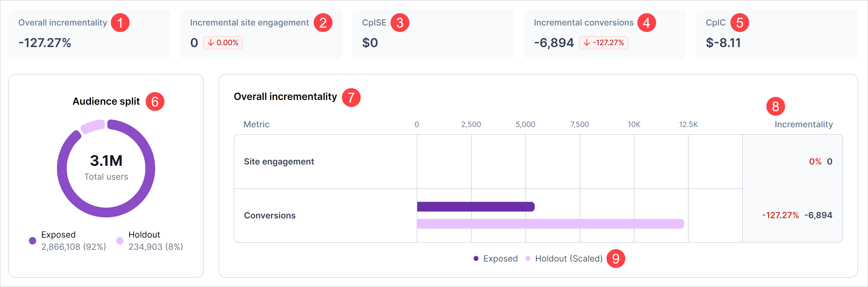The height and width of the screenshot is (287, 868).
Task: Select the Site engagement metric row
Action: click(279, 162)
